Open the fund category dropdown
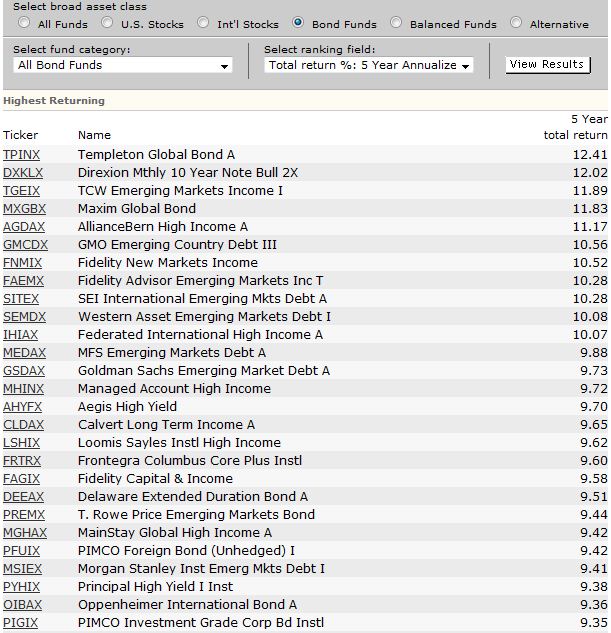This screenshot has height=633, width=611. 123,65
